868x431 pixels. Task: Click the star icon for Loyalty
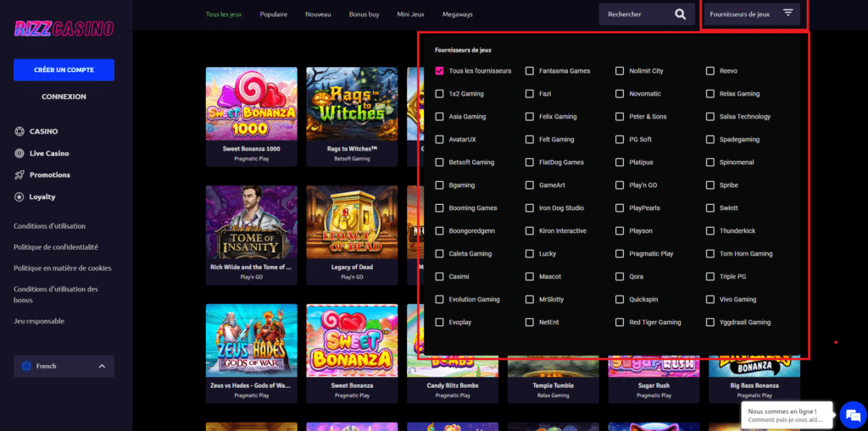tap(19, 197)
